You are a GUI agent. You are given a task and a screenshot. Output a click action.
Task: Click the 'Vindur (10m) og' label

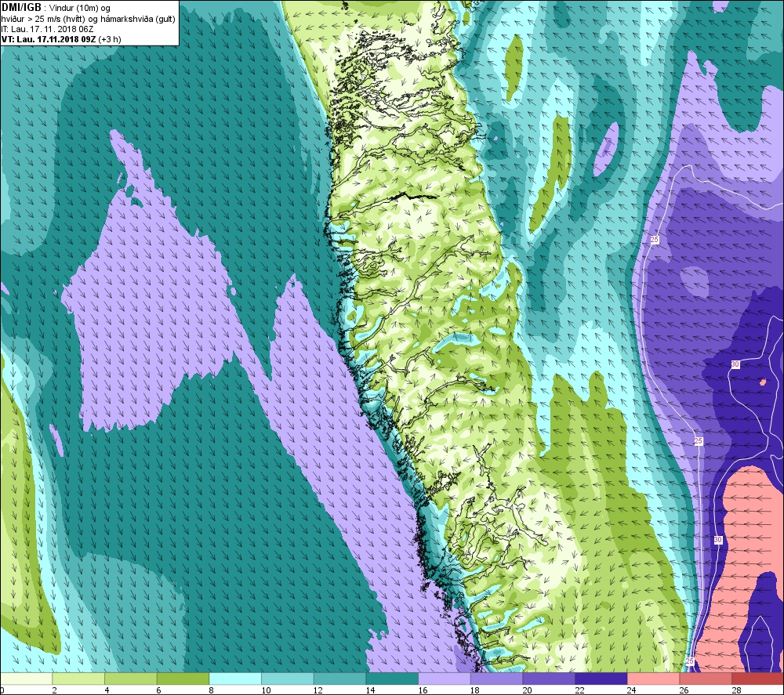pos(79,8)
